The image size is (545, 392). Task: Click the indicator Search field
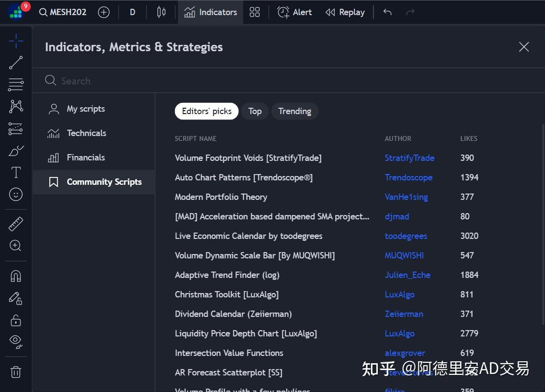pos(195,80)
